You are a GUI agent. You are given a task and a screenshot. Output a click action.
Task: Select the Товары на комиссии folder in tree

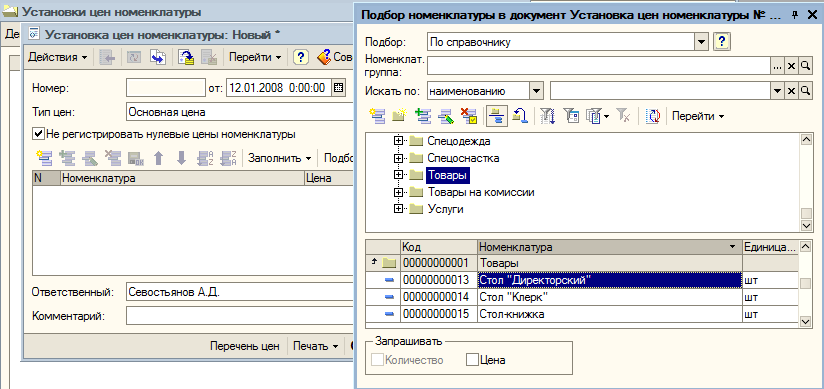point(481,192)
